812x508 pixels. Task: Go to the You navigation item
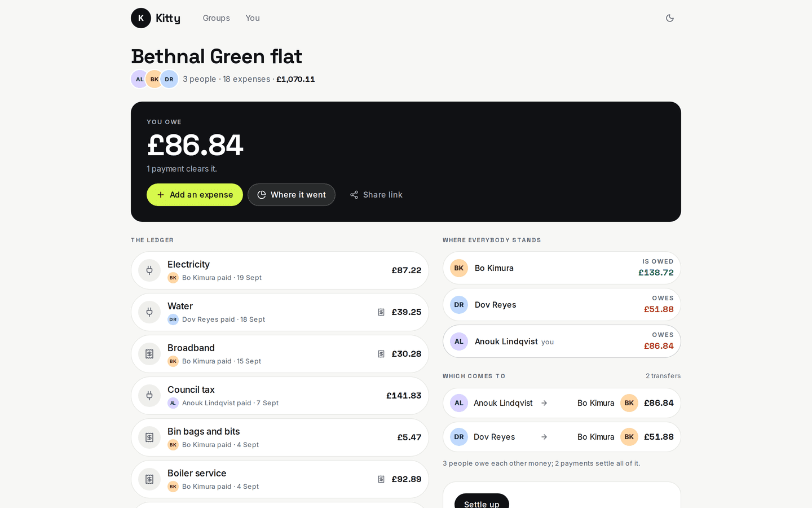pos(253,18)
